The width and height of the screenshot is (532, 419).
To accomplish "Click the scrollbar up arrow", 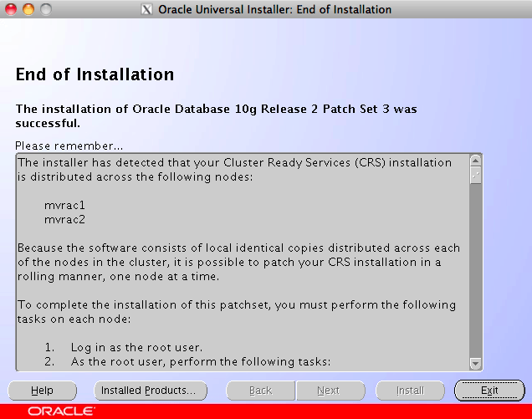I will click(475, 161).
